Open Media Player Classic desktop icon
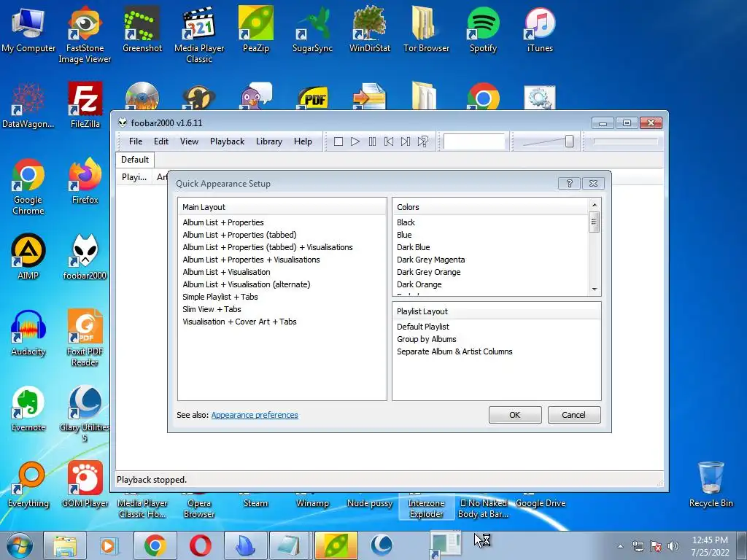747x560 pixels. click(x=199, y=34)
